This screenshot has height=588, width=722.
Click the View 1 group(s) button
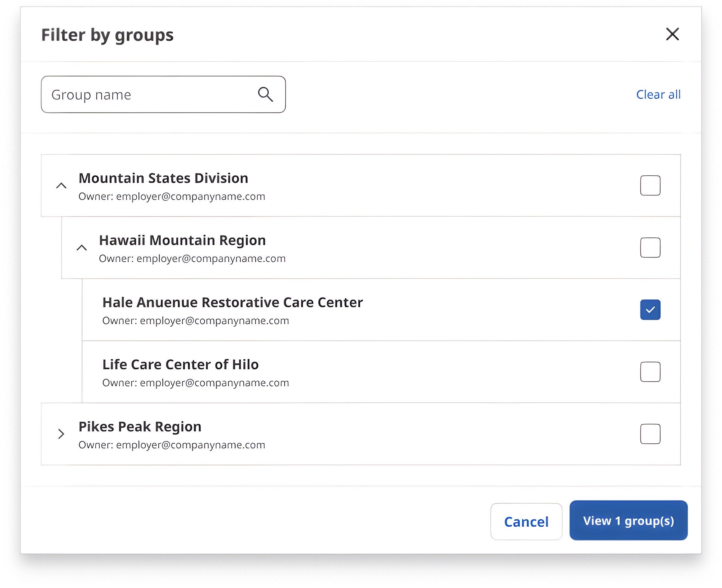pyautogui.click(x=628, y=521)
